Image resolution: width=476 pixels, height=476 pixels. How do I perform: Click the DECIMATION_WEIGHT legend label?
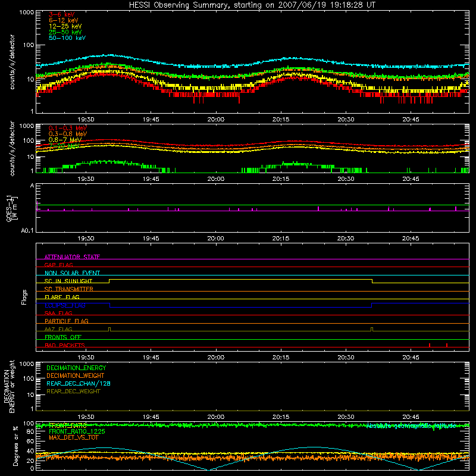click(76, 375)
